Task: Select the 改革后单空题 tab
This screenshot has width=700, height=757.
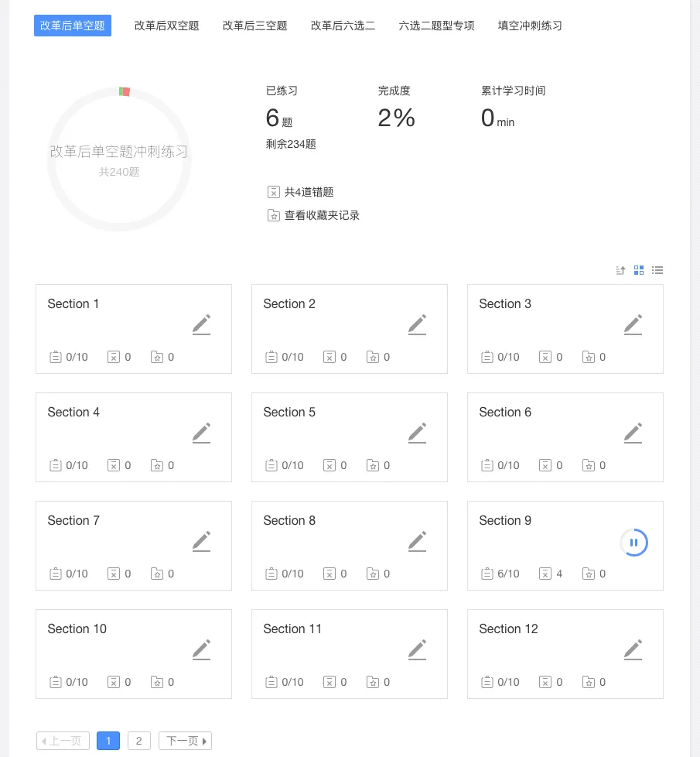Action: point(73,26)
